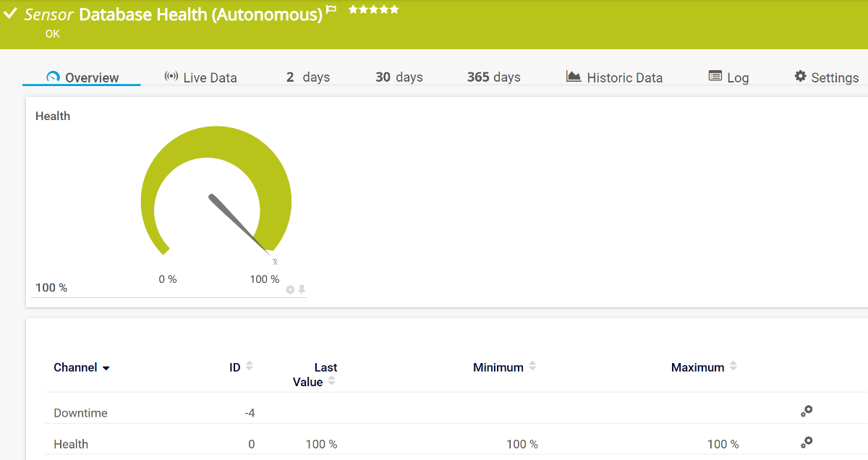Go to the Settings tab
The height and width of the screenshot is (460, 868).
click(826, 77)
